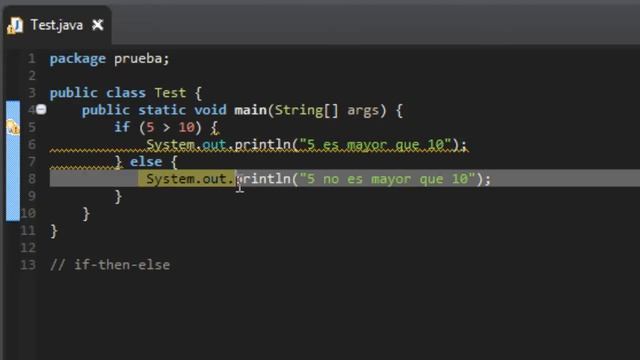This screenshot has height=360, width=640.
Task: Click the word 'package' on line 1
Action: click(78, 59)
